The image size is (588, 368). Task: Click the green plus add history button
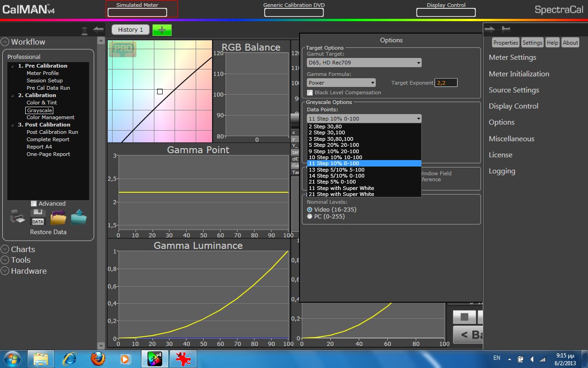click(x=162, y=30)
